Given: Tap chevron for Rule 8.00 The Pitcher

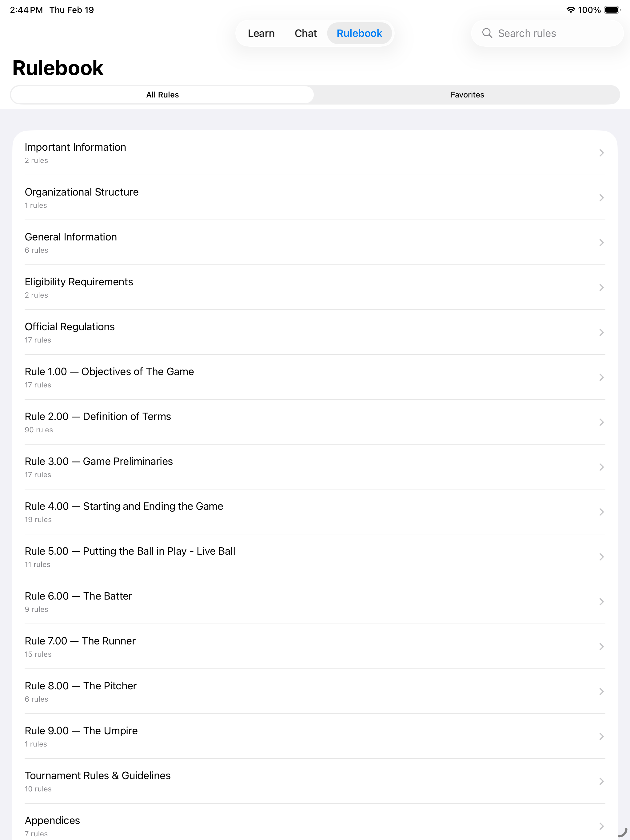Looking at the screenshot, I should click(x=601, y=691).
